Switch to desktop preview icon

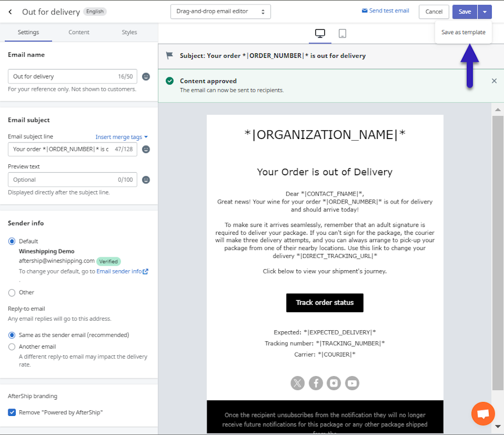320,34
